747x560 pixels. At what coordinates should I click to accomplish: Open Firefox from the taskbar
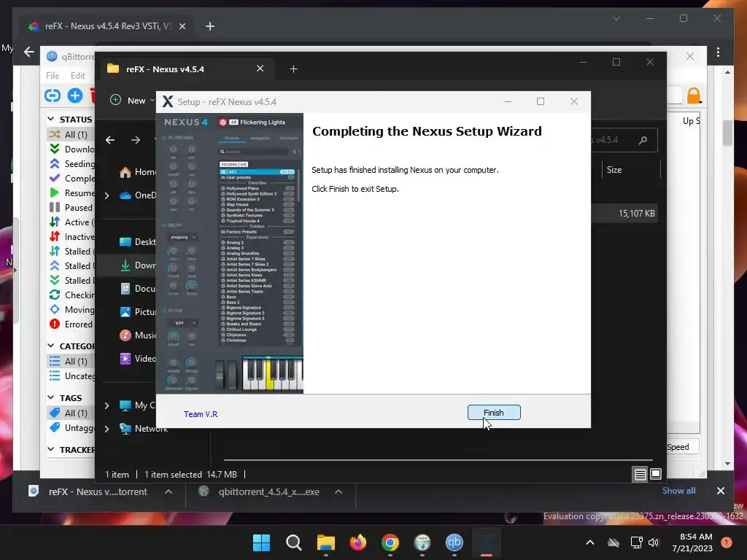click(357, 542)
